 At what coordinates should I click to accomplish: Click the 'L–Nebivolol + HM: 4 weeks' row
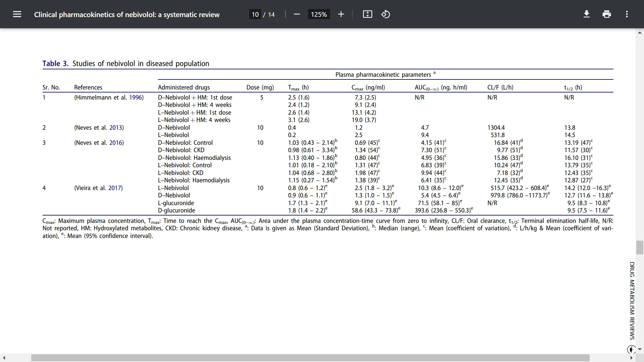click(x=194, y=120)
